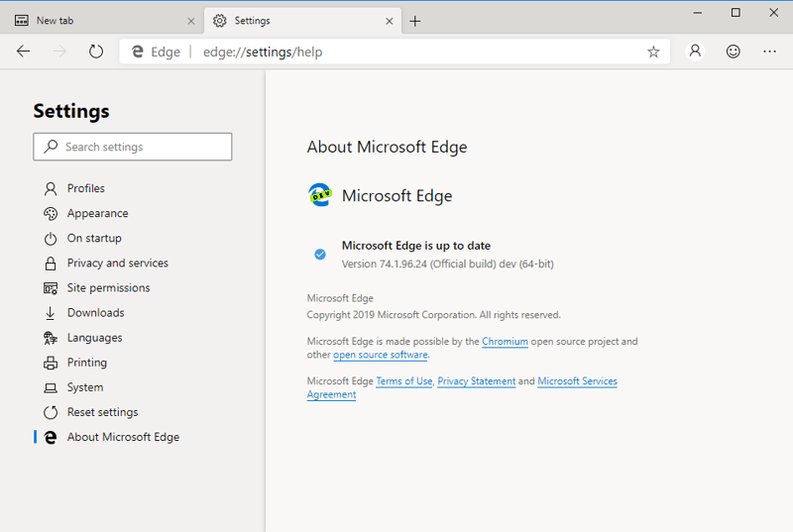Image resolution: width=793 pixels, height=532 pixels.
Task: Reload the page with Refresh icon
Action: point(96,52)
